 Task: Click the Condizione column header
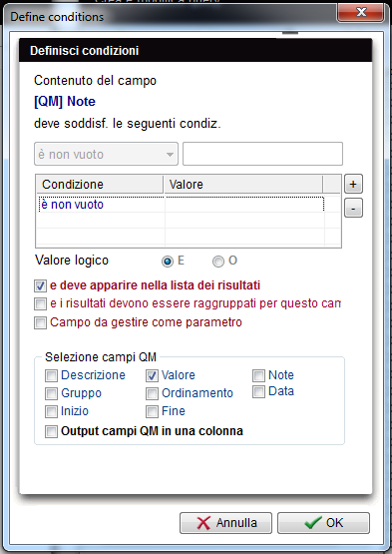(x=100, y=185)
